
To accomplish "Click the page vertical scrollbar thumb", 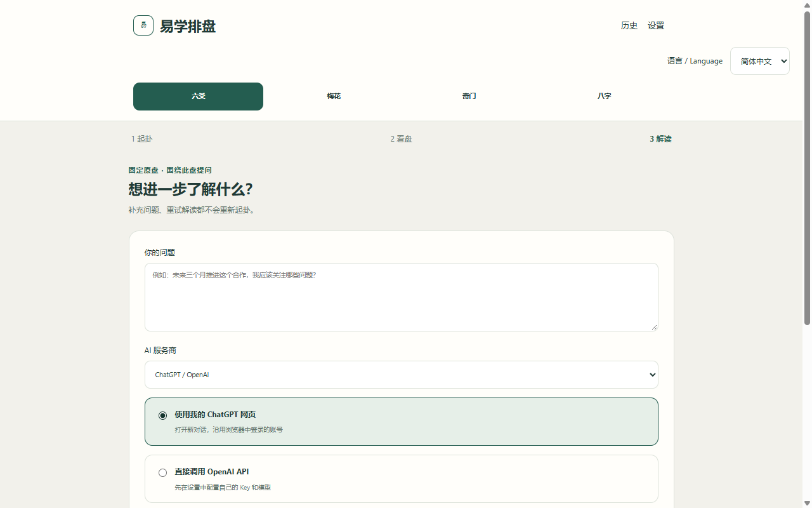I will pos(807,168).
